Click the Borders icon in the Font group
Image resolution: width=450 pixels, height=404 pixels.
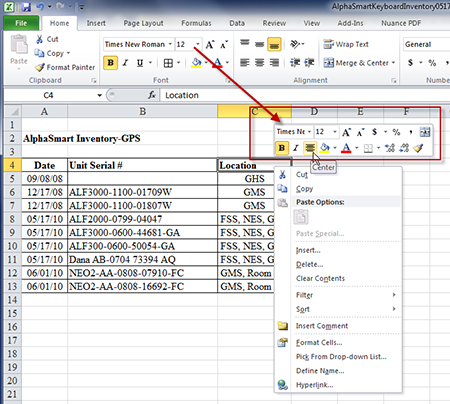pos(168,63)
